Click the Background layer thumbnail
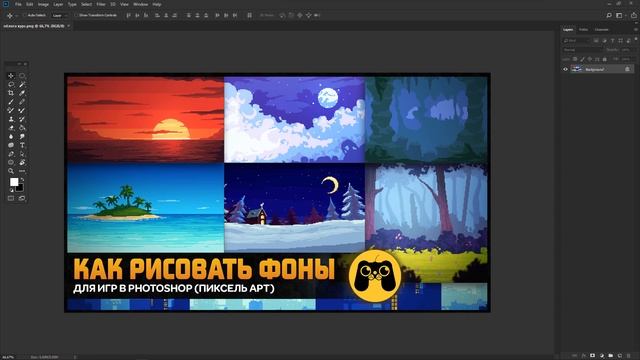This screenshot has width=640, height=360. [576, 69]
